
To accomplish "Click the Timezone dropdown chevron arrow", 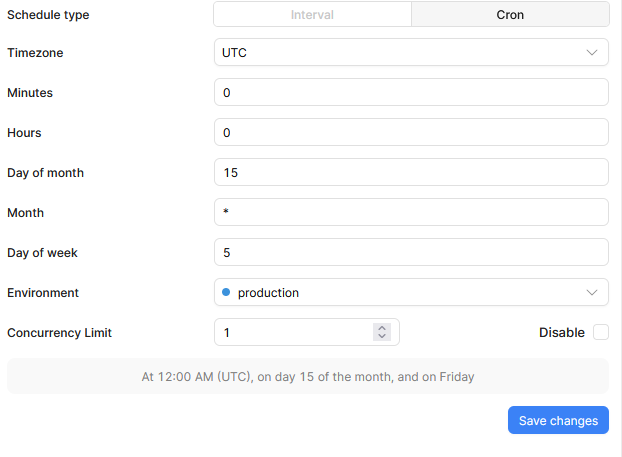I will pos(592,52).
